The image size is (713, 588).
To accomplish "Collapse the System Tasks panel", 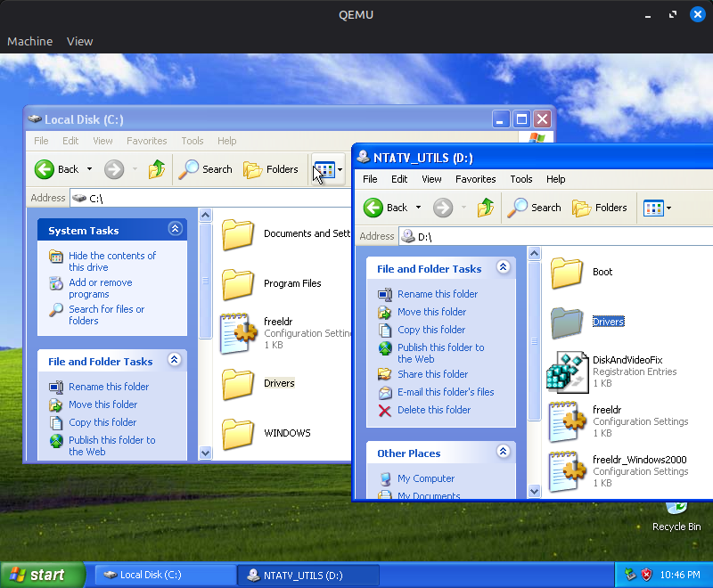I will [x=175, y=230].
